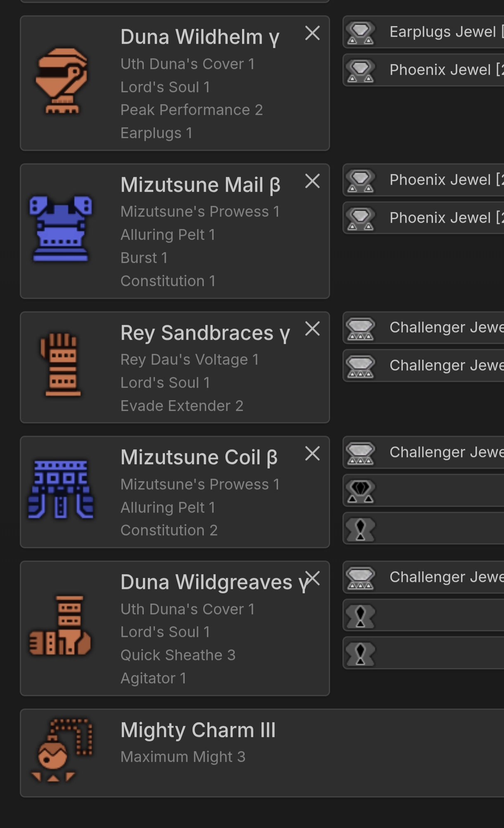This screenshot has width=504, height=828.
Task: Click gem icon of Duna Wildgreaves' Challenger Jewel
Action: [360, 578]
